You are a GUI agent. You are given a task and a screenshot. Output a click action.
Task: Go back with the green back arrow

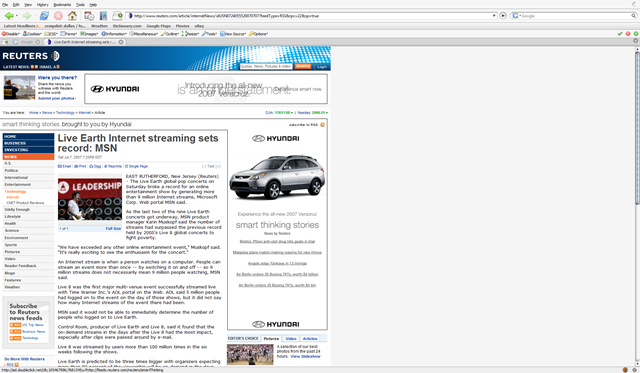(9, 16)
